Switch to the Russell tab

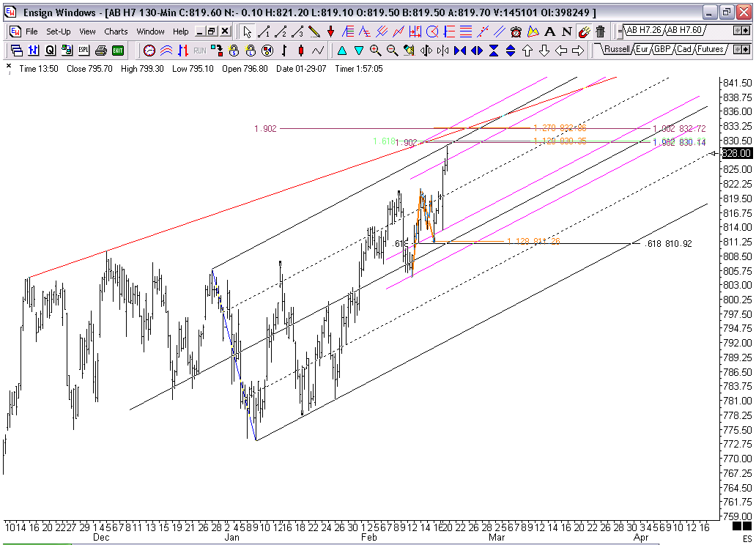coord(616,49)
